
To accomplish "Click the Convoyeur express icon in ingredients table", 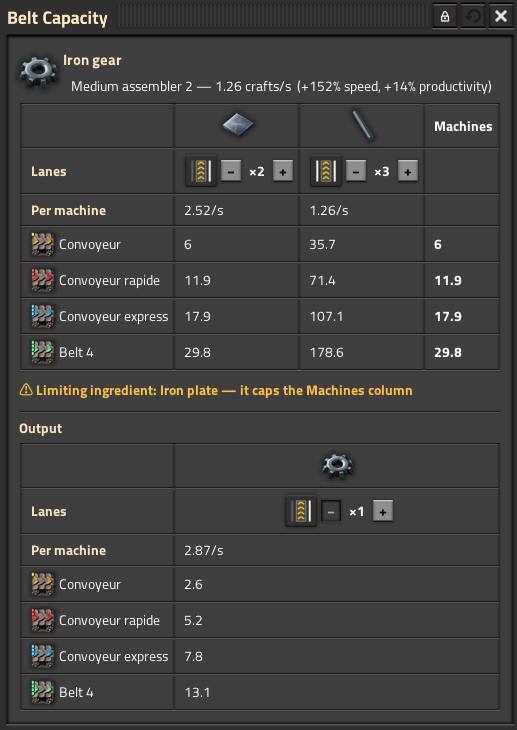I will click(42, 317).
